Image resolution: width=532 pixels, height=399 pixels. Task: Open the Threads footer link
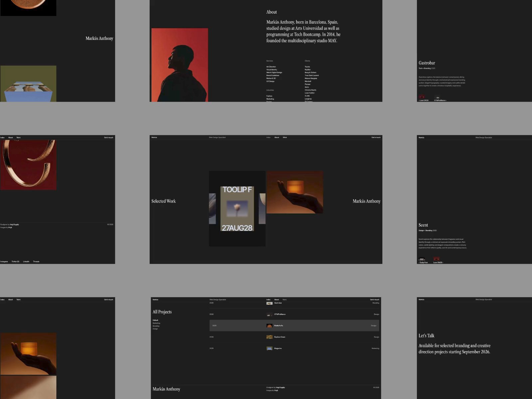36,262
